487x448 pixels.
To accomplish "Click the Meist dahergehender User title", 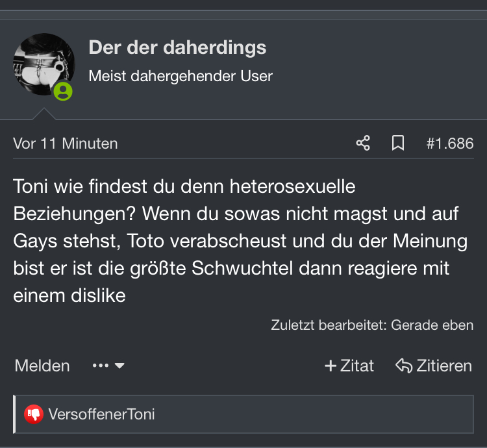I will coord(181,76).
